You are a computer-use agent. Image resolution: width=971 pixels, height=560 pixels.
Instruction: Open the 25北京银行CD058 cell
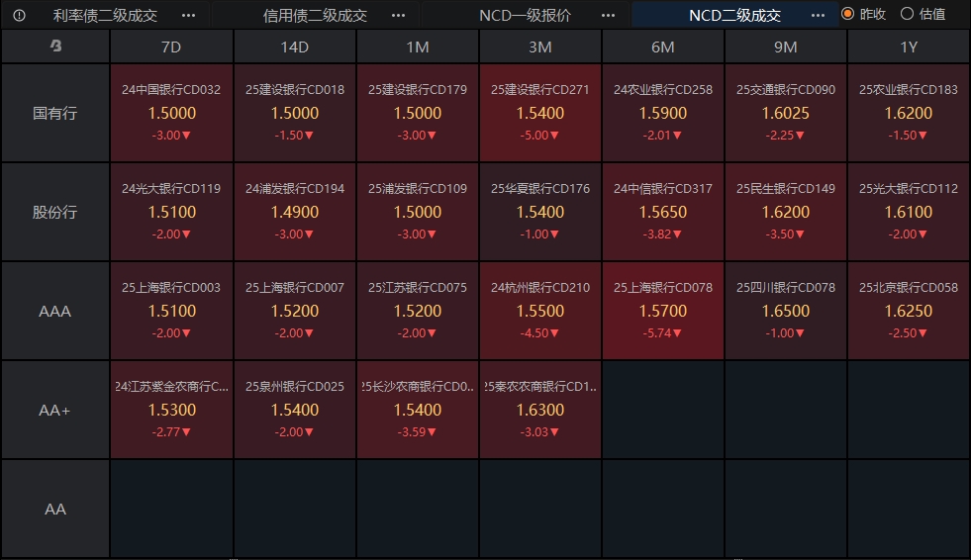(x=909, y=312)
